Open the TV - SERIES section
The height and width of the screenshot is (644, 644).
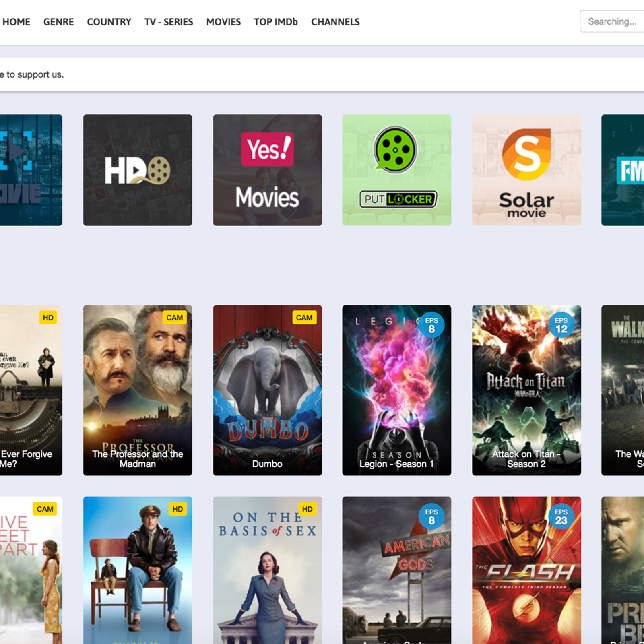click(169, 22)
